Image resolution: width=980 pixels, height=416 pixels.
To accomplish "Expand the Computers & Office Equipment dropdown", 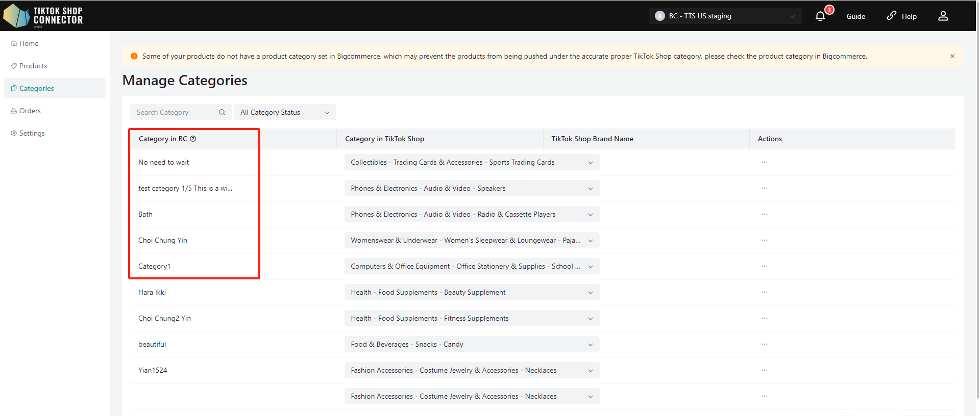I will (472, 266).
